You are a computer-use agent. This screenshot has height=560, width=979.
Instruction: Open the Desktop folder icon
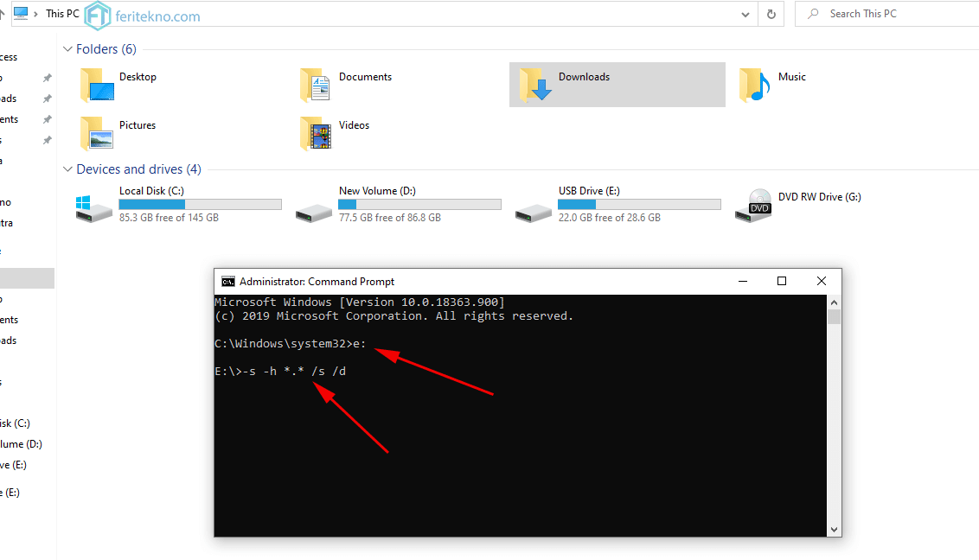click(97, 86)
